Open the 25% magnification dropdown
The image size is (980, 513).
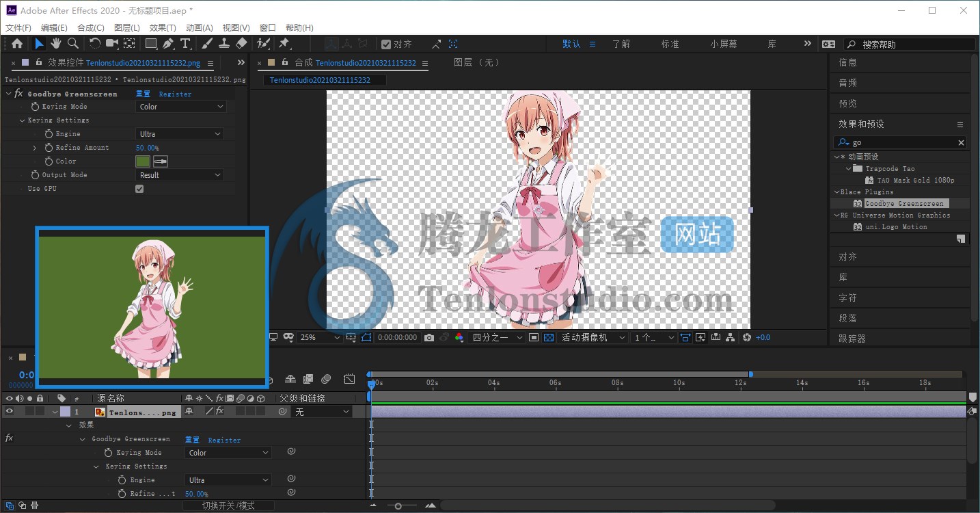[x=320, y=337]
